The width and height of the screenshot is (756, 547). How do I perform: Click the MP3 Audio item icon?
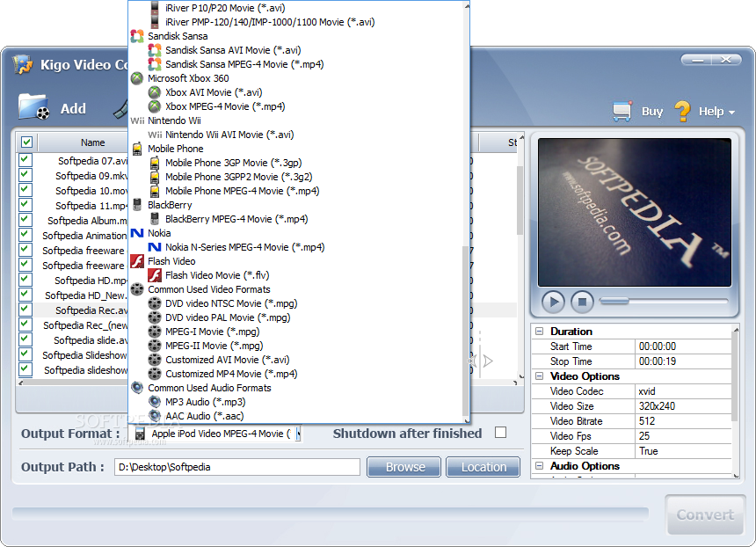pos(155,401)
